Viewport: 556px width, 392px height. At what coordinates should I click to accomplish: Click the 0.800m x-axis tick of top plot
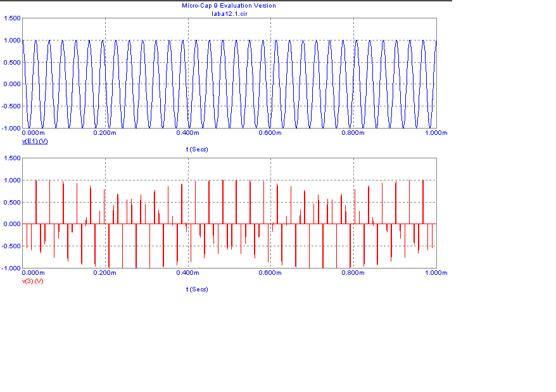click(x=353, y=133)
